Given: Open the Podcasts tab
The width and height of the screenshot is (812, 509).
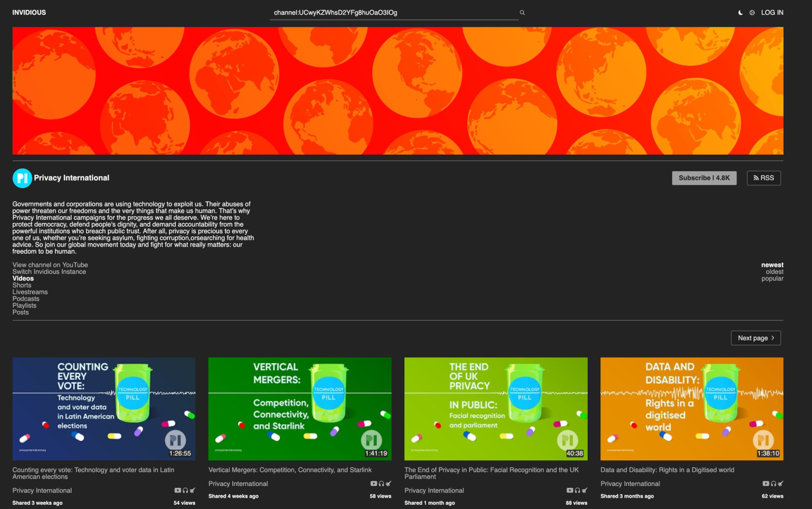Looking at the screenshot, I should [26, 299].
